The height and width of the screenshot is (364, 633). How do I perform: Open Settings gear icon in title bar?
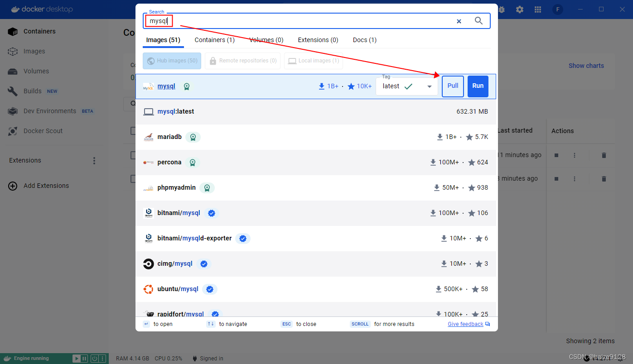[520, 10]
